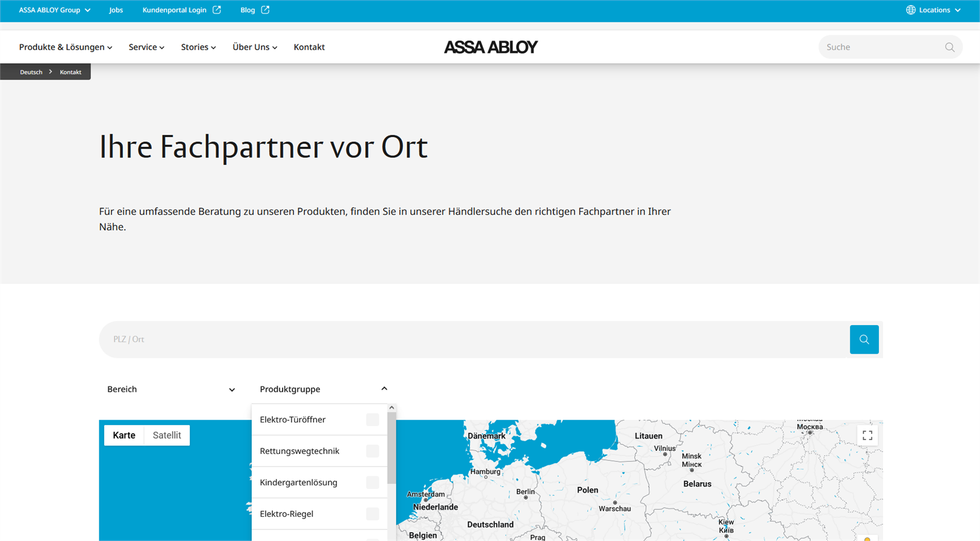Open the Kontakt menu item
Viewport: 980px width, 541px height.
[x=309, y=47]
